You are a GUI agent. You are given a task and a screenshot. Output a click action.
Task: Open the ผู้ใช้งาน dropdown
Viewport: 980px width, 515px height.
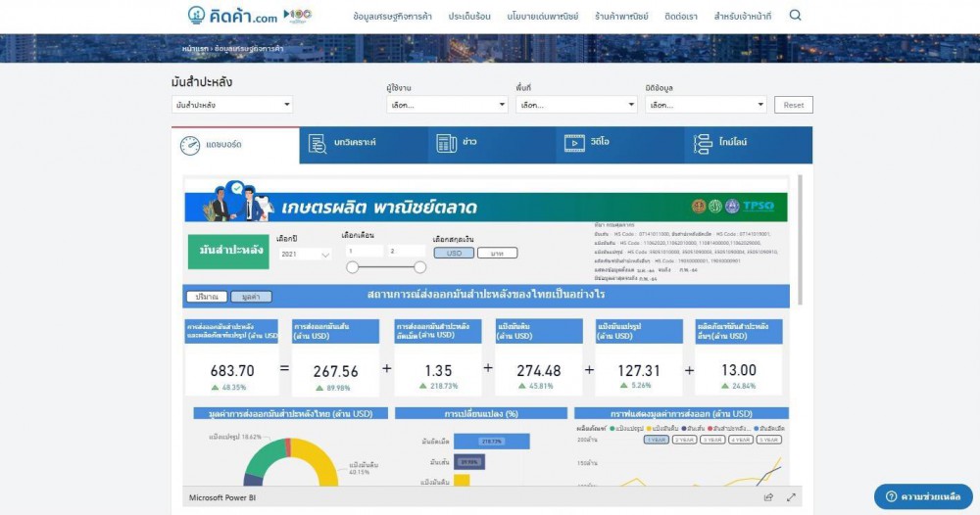click(x=444, y=105)
